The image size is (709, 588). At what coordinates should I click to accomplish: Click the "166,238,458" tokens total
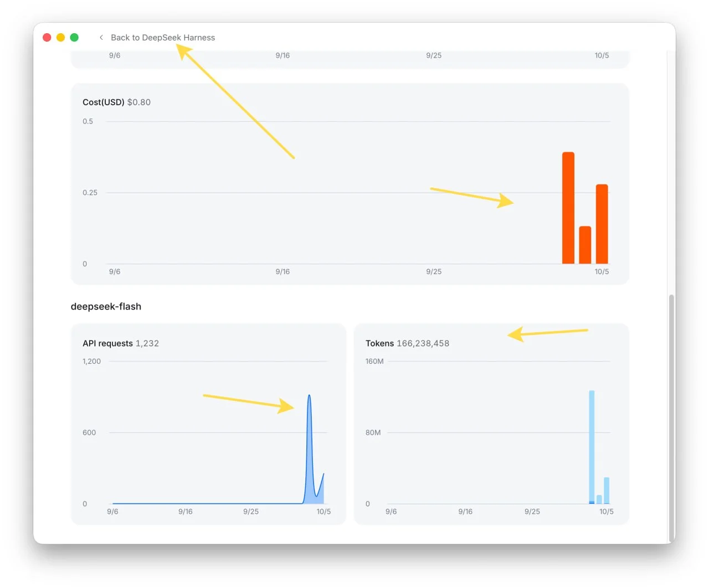pos(423,343)
